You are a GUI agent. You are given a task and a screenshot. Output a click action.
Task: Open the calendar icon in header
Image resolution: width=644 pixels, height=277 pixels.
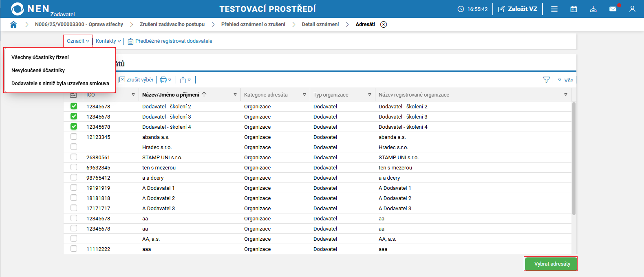click(x=573, y=9)
